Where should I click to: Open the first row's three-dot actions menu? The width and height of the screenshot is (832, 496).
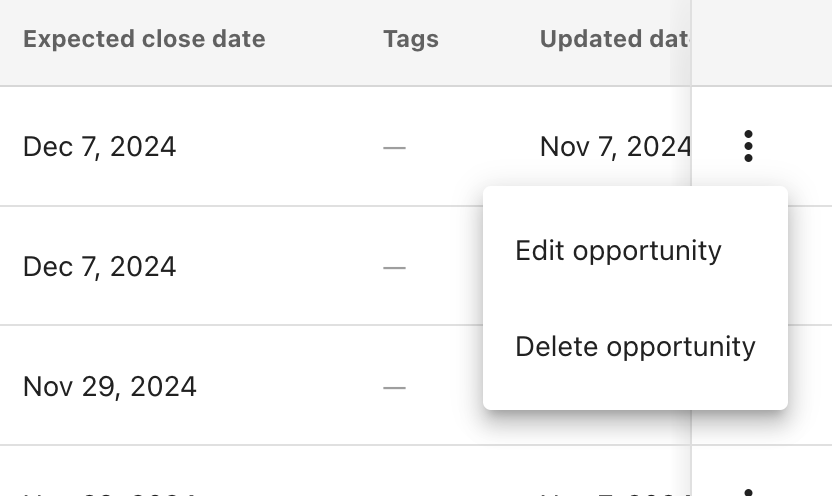[748, 147]
